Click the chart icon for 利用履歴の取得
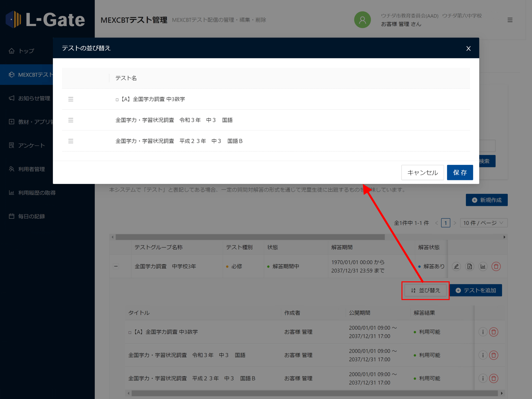The width and height of the screenshot is (532, 399). pyautogui.click(x=12, y=192)
